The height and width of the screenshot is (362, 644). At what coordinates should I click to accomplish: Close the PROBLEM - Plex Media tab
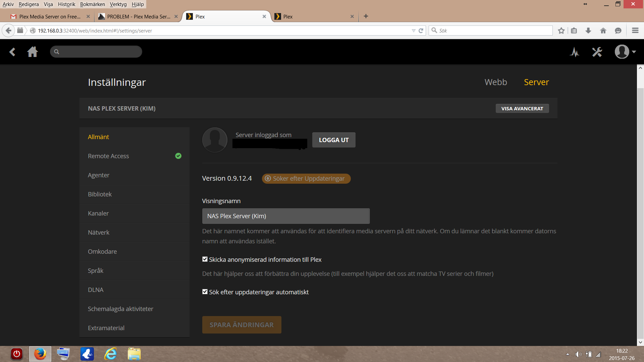[x=176, y=16]
